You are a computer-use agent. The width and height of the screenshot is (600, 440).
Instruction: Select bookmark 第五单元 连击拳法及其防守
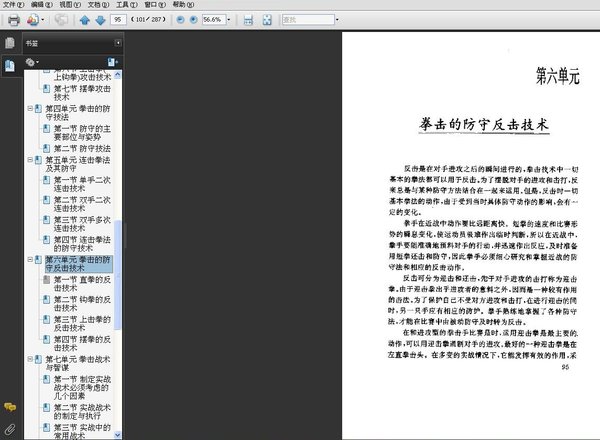[x=78, y=164]
